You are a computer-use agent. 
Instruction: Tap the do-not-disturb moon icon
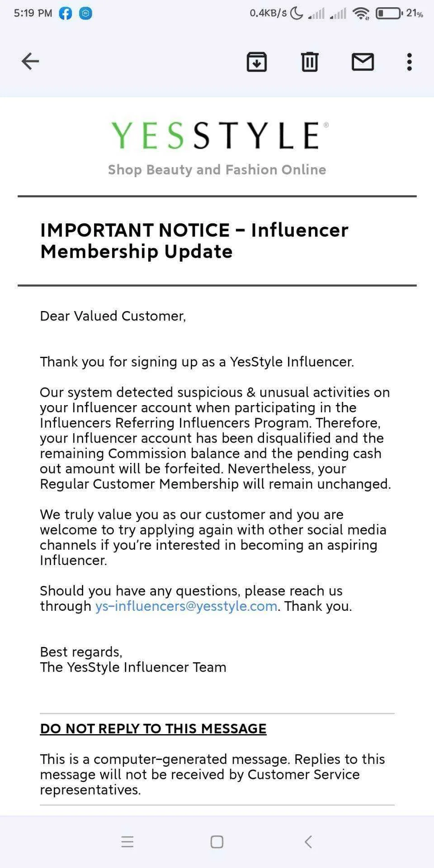pos(297,13)
